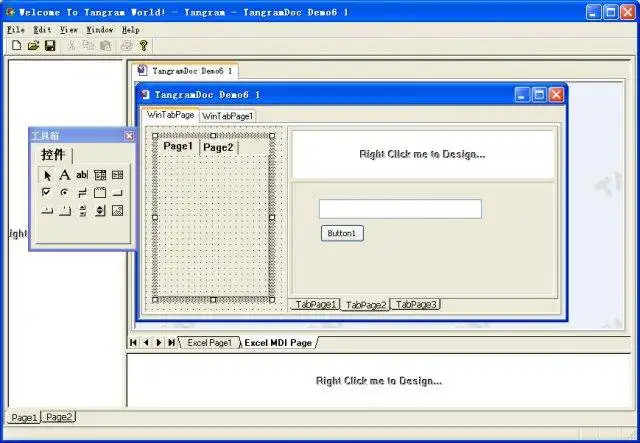Click the upper 'Right Click me to Design...' panel
The height and width of the screenshot is (443, 640).
coord(422,154)
